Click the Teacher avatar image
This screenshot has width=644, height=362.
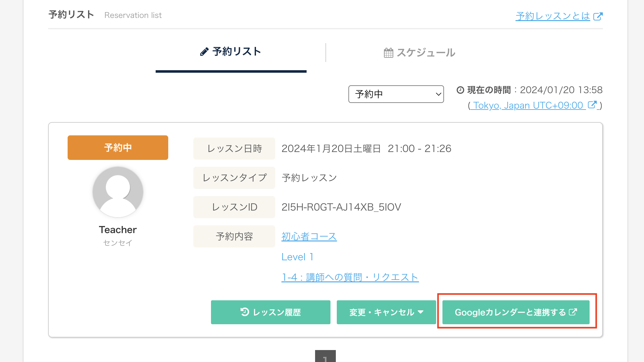pos(118,192)
